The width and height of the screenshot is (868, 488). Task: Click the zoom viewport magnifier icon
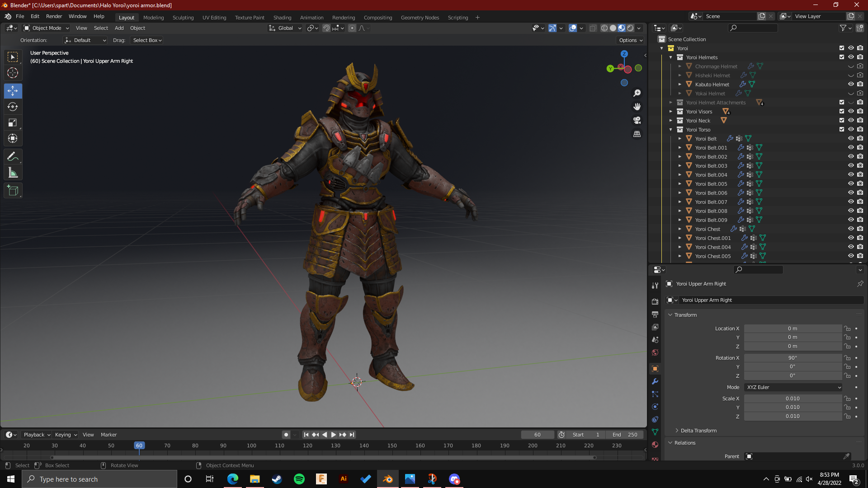pyautogui.click(x=637, y=93)
